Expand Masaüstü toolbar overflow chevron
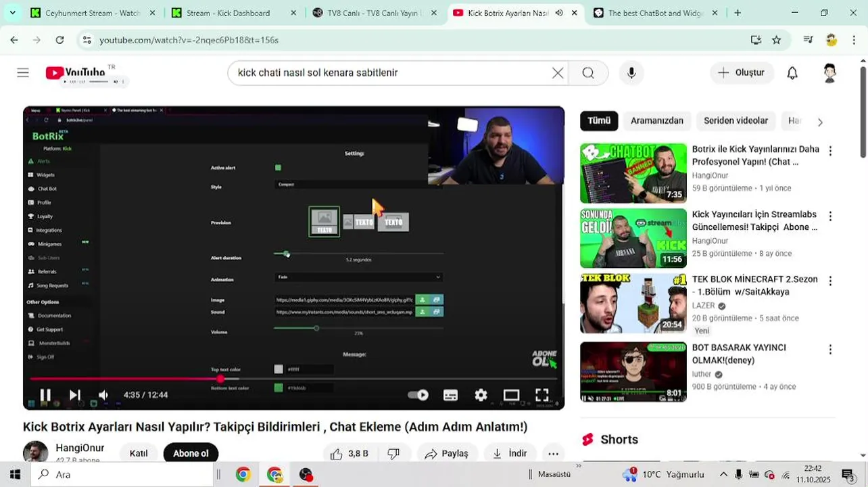The width and height of the screenshot is (868, 487). tap(579, 466)
